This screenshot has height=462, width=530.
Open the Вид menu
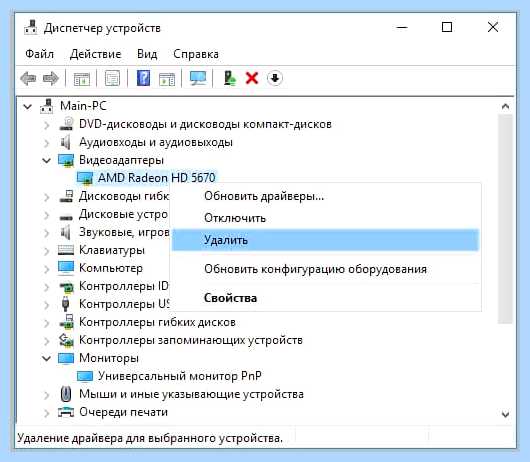point(147,54)
